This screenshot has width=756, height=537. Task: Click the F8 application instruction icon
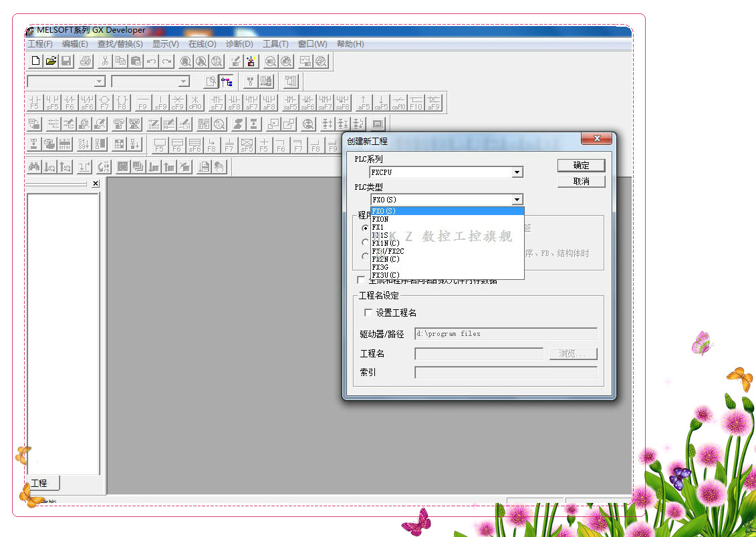(122, 103)
